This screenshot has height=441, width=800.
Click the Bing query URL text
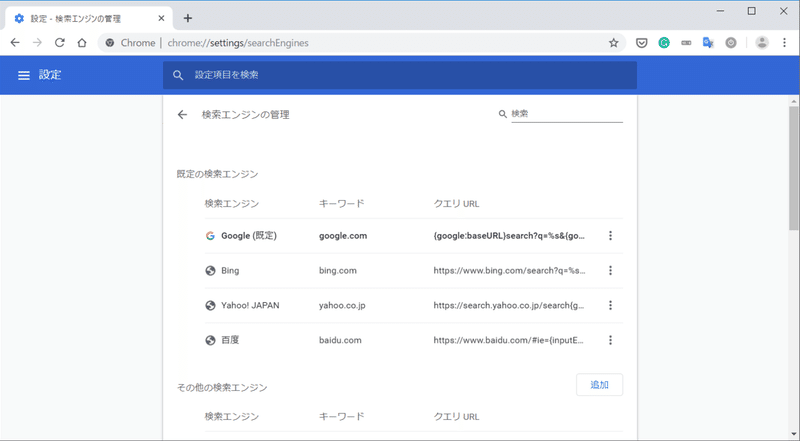point(509,271)
